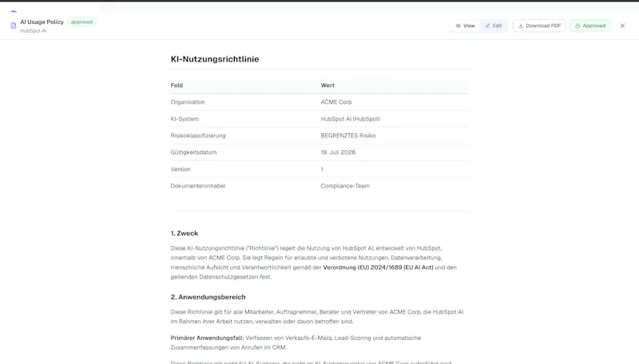Select the Gültigkeitsdatum row label
639x364 pixels.
(x=193, y=152)
